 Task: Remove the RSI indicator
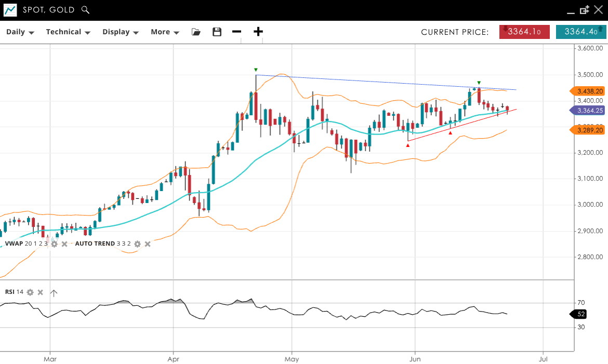click(x=41, y=292)
